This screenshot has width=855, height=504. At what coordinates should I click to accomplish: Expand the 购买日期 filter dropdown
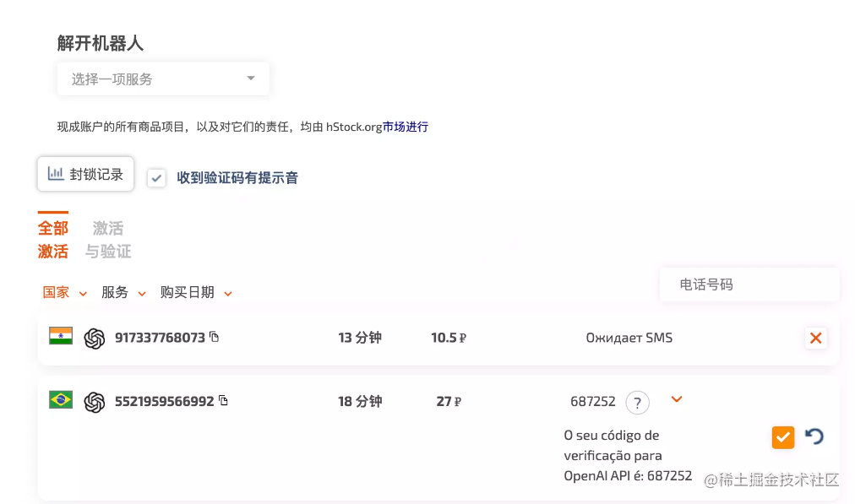[196, 293]
